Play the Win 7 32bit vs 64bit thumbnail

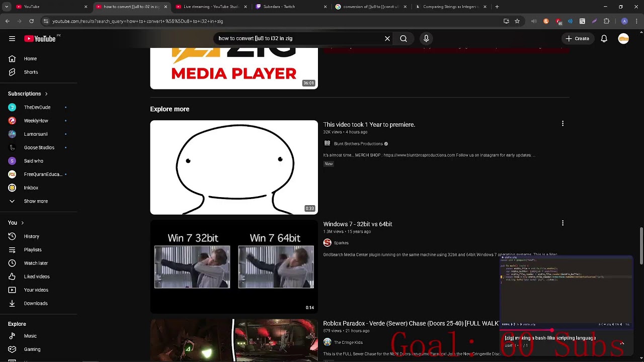tap(234, 266)
